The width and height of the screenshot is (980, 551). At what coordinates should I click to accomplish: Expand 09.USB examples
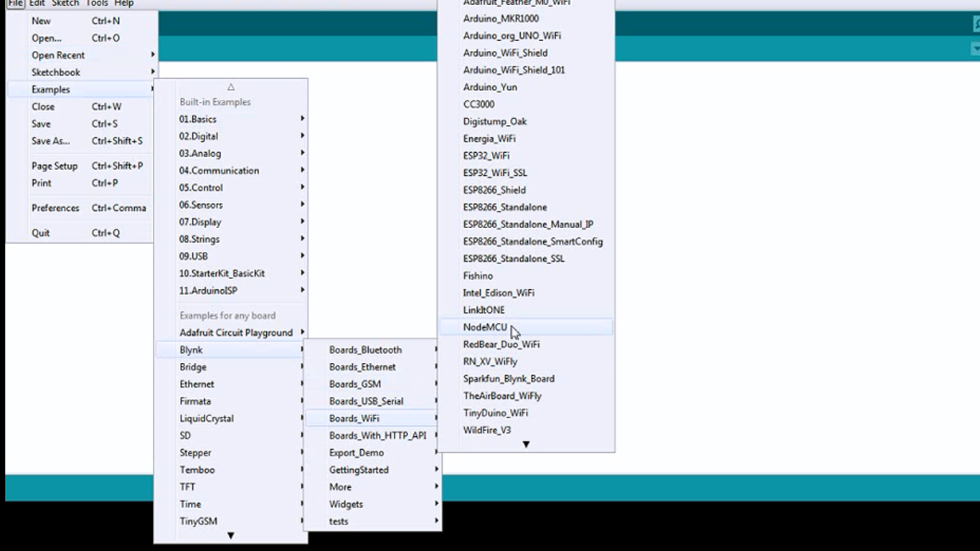(x=231, y=256)
